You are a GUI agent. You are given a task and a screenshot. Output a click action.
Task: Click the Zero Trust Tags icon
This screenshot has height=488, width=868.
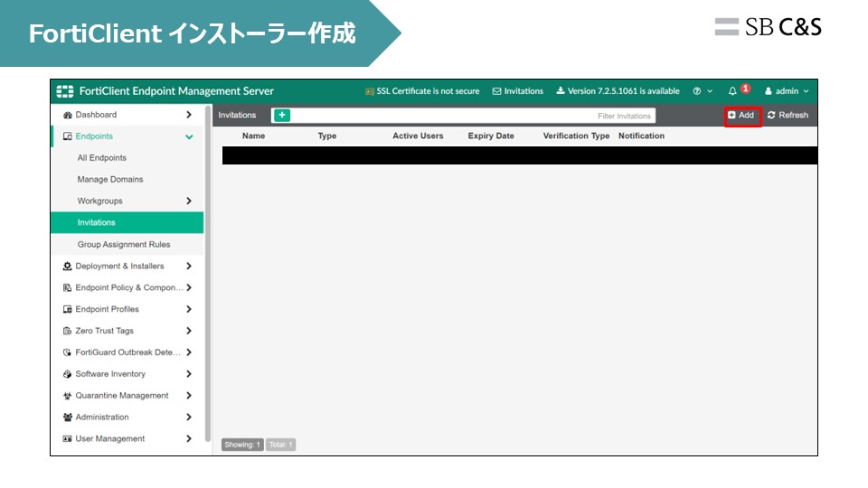click(68, 331)
